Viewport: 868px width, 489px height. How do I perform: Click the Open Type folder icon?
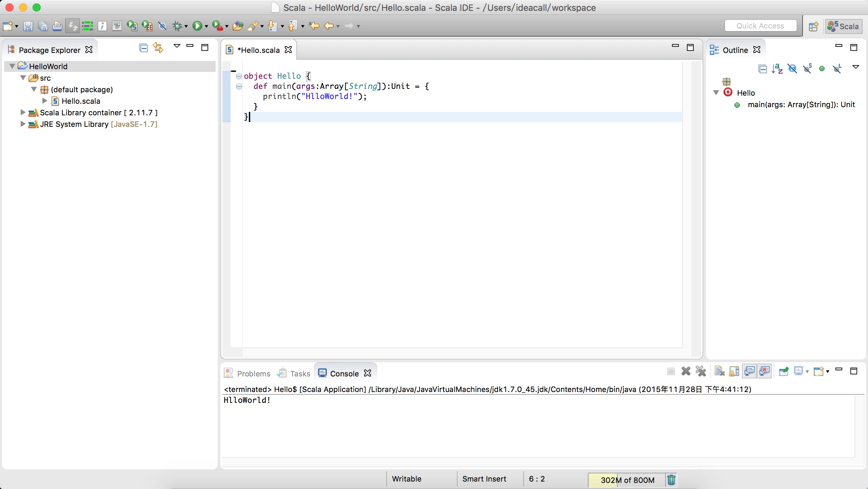point(238,26)
